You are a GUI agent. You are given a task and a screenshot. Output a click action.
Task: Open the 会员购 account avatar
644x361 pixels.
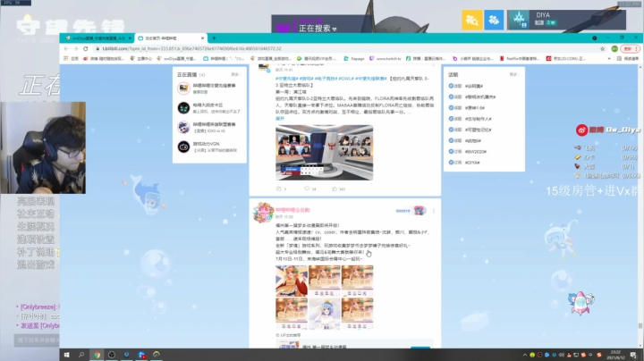tap(263, 212)
